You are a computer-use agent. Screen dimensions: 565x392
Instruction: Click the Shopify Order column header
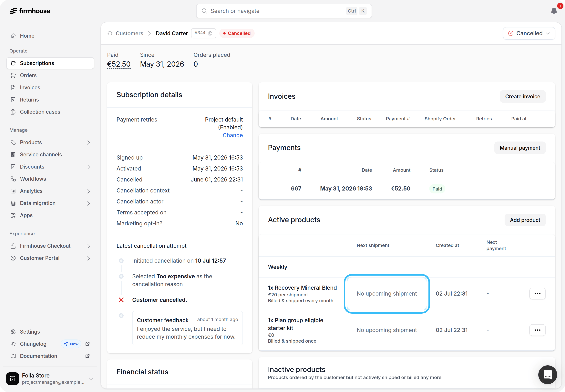[x=440, y=119]
